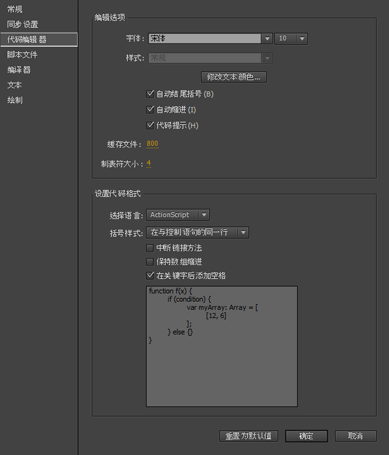Click the 字体 font name field
The height and width of the screenshot is (455, 389).
(x=205, y=39)
